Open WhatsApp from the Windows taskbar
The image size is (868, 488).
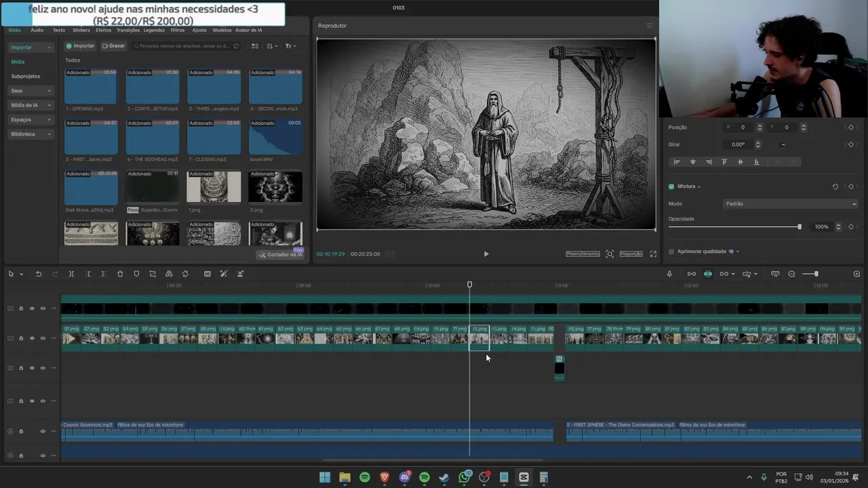tap(465, 477)
